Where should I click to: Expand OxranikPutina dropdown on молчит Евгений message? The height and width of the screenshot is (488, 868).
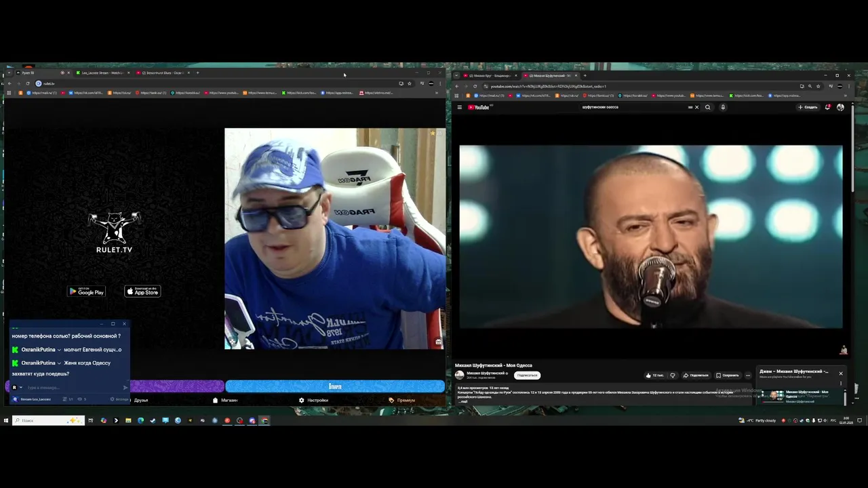[x=59, y=350]
